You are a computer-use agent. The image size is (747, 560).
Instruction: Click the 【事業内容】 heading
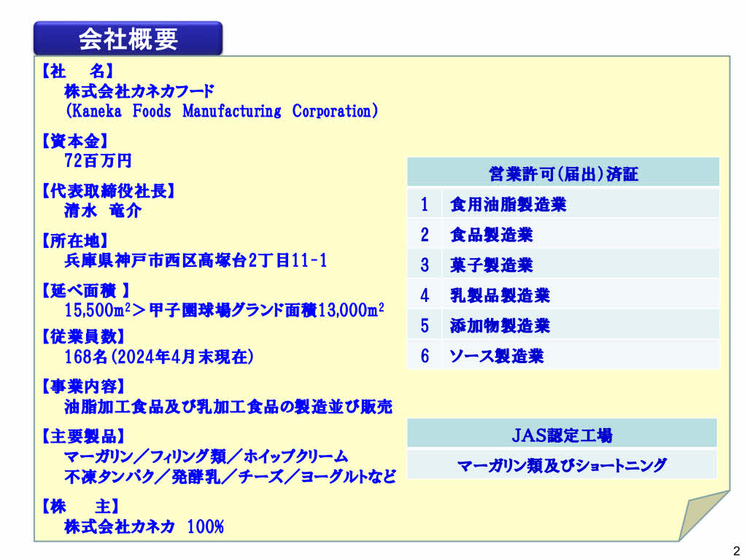(83, 386)
